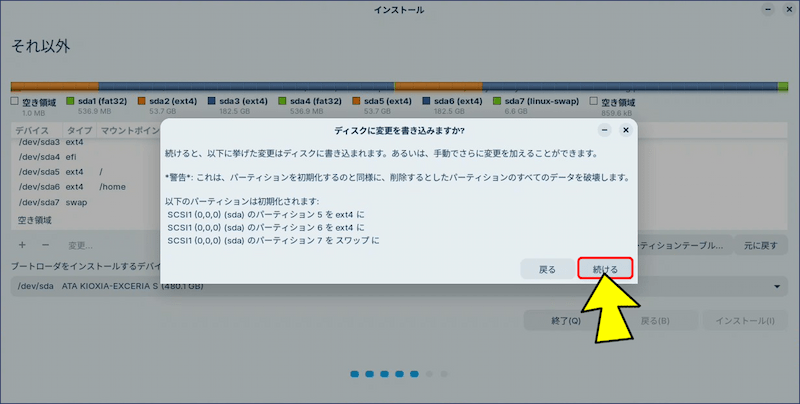This screenshot has width=800, height=404.
Task: Click the sda2 (ext4) orange legend square
Action: click(x=142, y=101)
